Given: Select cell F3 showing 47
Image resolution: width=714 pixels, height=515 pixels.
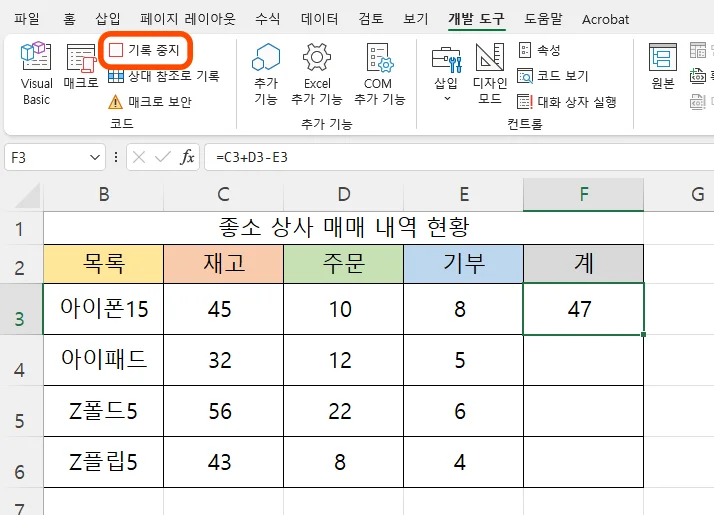Looking at the screenshot, I should coord(583,309).
